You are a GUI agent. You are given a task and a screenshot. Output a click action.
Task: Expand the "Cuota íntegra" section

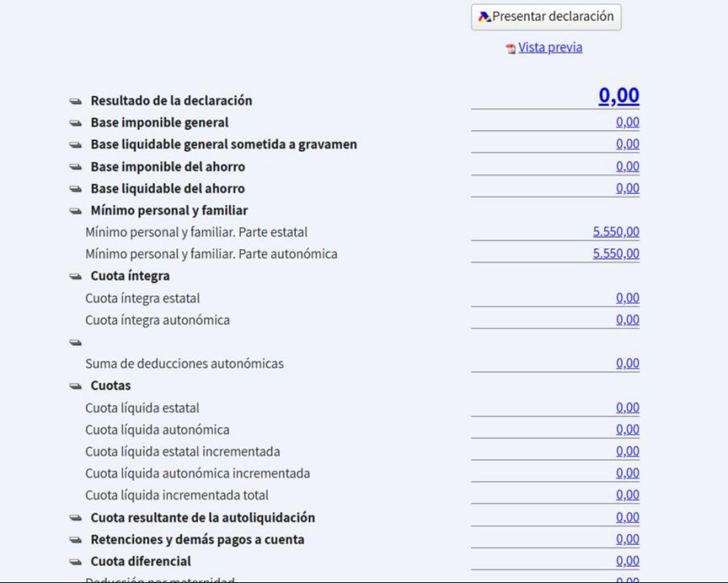pos(74,276)
